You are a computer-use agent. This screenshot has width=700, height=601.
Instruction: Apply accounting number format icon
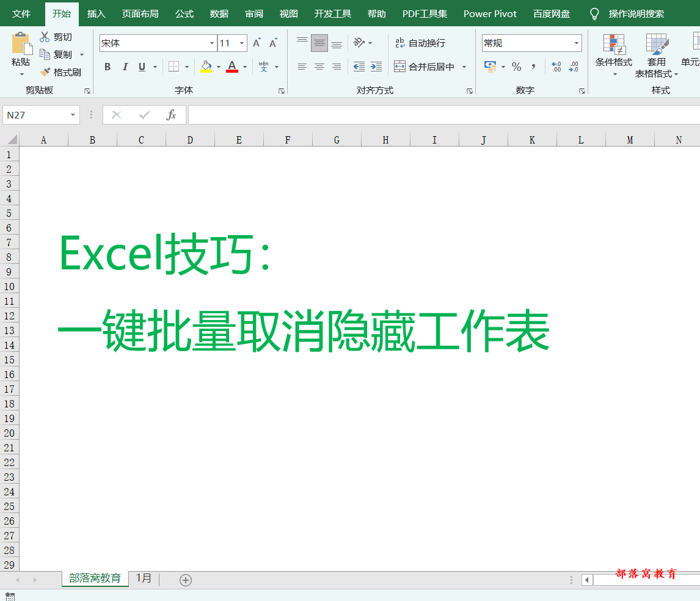[x=490, y=67]
